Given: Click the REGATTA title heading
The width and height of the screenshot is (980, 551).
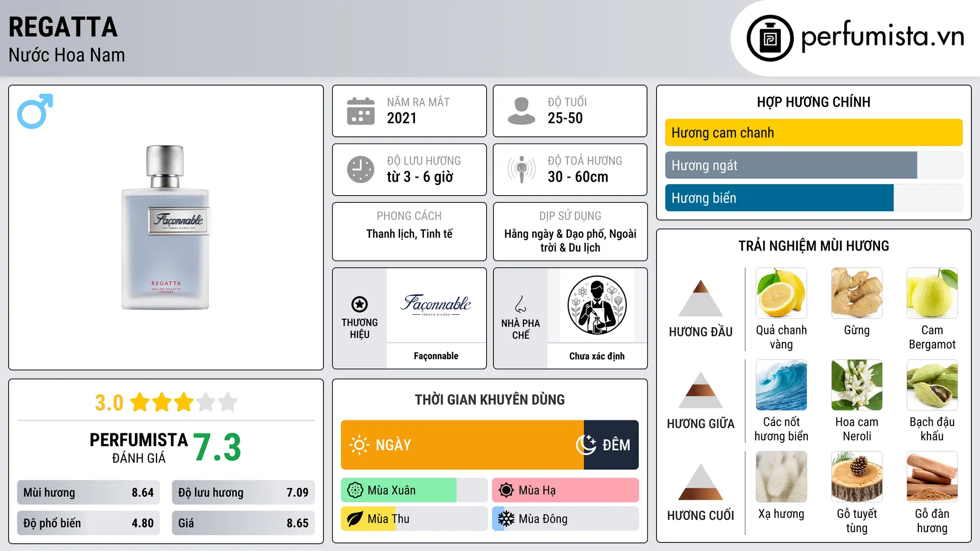Looking at the screenshot, I should (63, 27).
